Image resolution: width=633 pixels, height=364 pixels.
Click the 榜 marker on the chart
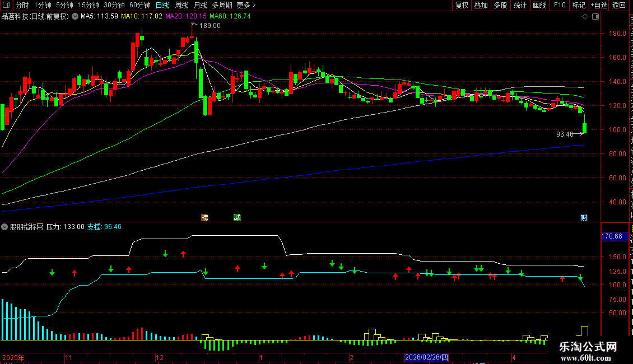204,217
